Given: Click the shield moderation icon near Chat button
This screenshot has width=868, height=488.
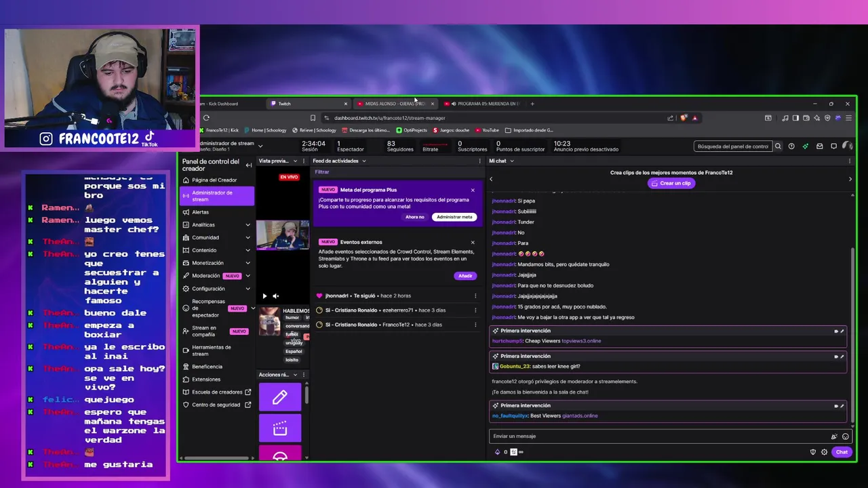Looking at the screenshot, I should point(813,452).
